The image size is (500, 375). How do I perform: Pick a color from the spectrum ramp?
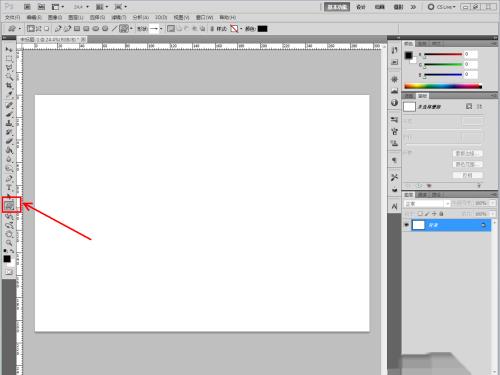coord(443,86)
